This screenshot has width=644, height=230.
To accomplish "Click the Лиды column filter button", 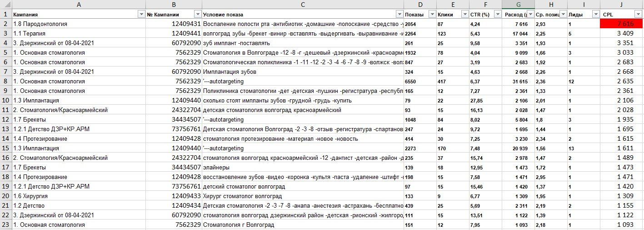I will [x=595, y=15].
